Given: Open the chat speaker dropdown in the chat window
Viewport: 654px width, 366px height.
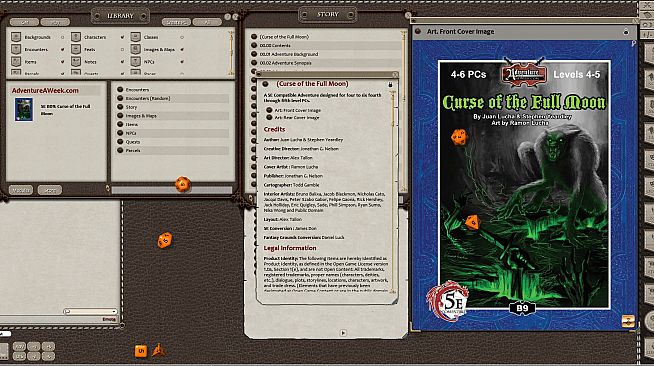Looking at the screenshot, I should pyautogui.click(x=90, y=311).
